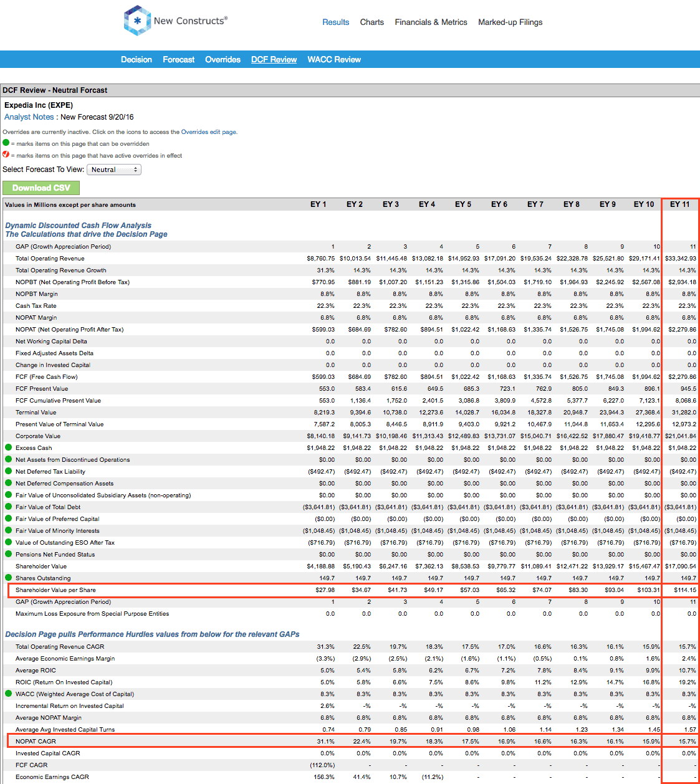Viewport: 700px width, 784px height.
Task: Select the 1.57 Invested Capital Turns value
Action: pyautogui.click(x=690, y=730)
